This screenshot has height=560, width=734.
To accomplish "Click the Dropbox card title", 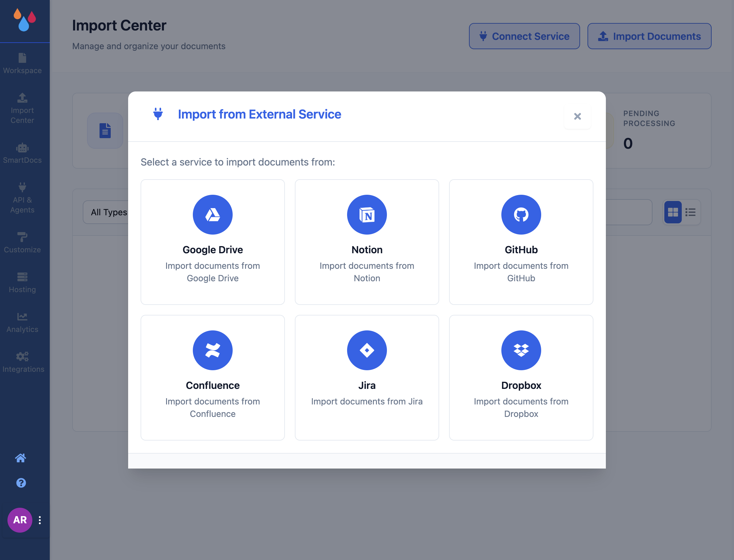I will tap(521, 385).
